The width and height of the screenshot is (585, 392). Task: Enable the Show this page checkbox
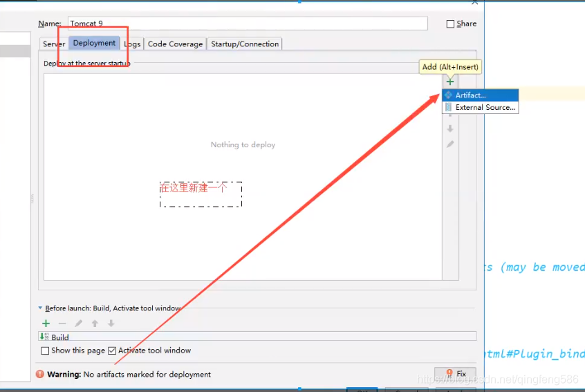point(45,351)
